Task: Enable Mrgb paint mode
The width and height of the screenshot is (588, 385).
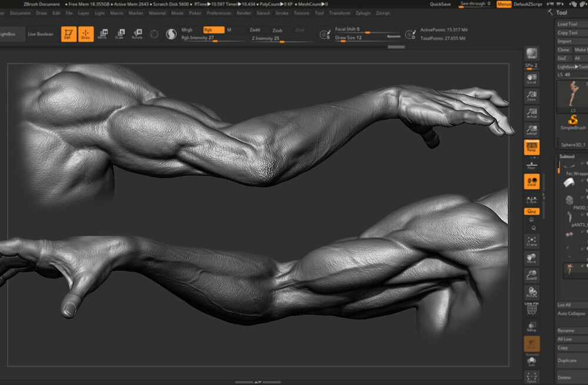Action: pyautogui.click(x=187, y=29)
